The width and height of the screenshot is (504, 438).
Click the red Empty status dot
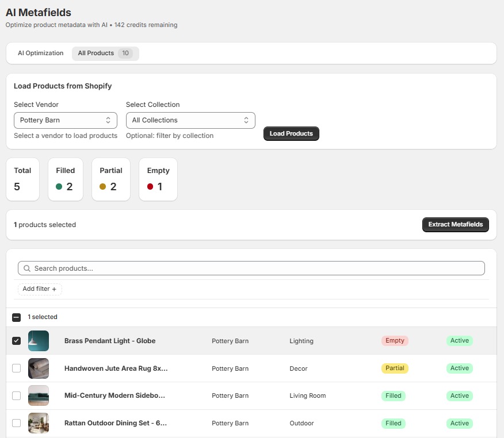150,187
